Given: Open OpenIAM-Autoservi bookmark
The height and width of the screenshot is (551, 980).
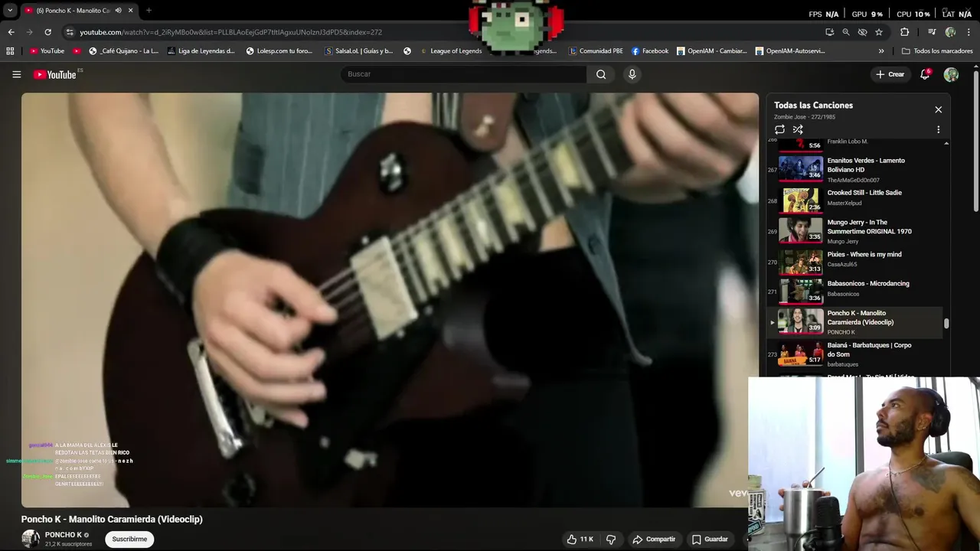Looking at the screenshot, I should click(x=790, y=51).
